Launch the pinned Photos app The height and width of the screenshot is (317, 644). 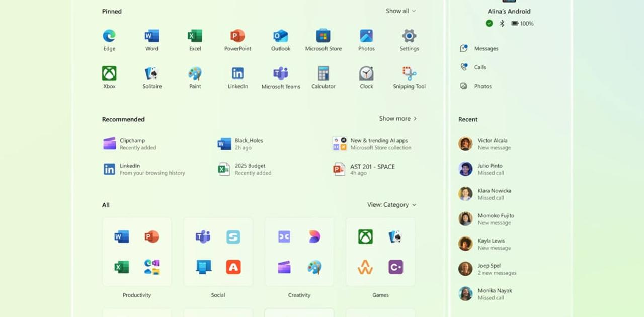[x=366, y=40]
